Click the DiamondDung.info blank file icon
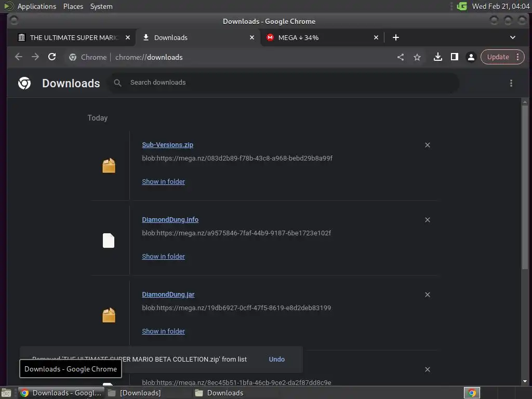The width and height of the screenshot is (532, 399). point(109,241)
